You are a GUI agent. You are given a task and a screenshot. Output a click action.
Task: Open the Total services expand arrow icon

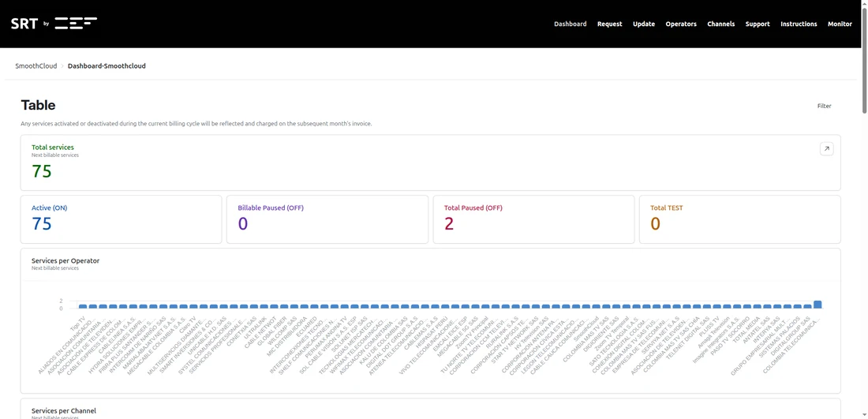coord(826,148)
